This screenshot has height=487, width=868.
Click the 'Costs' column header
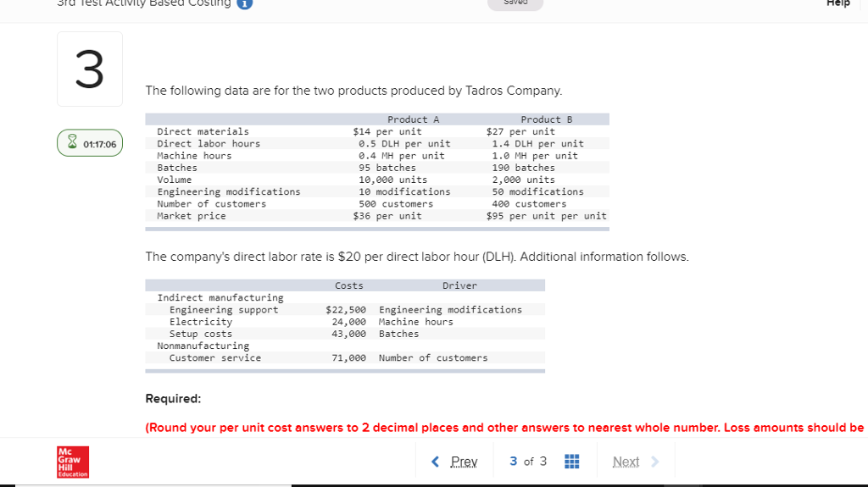point(348,285)
